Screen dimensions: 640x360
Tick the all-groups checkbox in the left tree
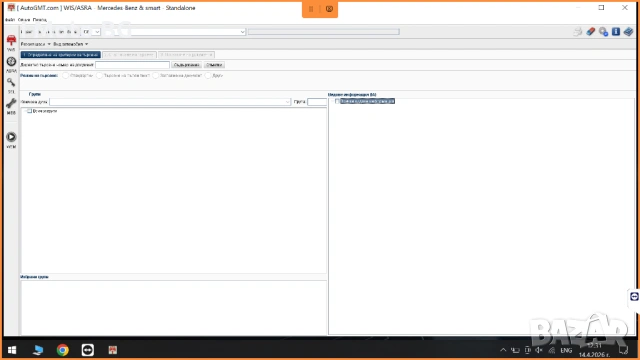29,111
